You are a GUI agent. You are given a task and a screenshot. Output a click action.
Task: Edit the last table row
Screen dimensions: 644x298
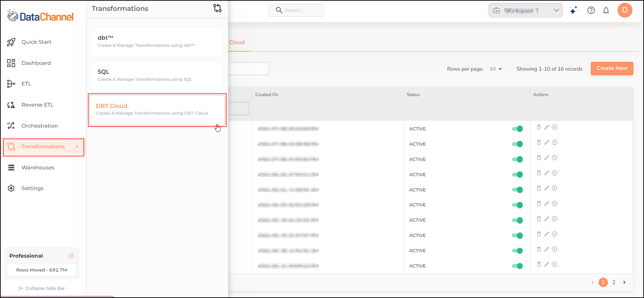(x=547, y=264)
